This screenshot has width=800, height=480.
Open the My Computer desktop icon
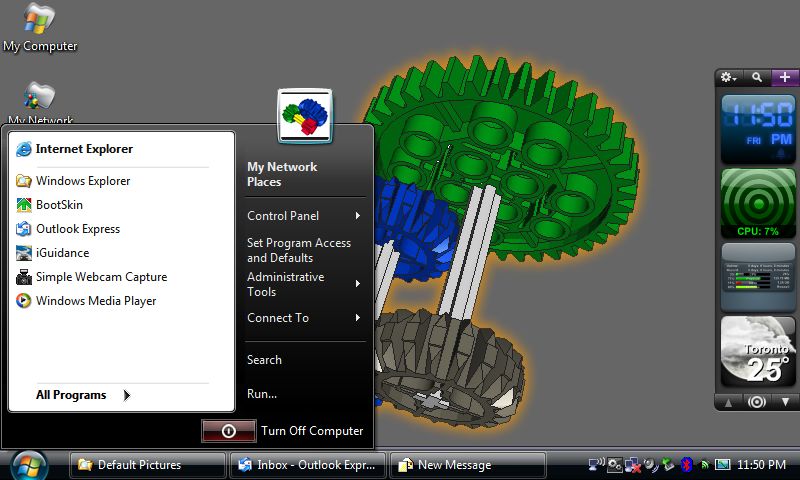(x=40, y=28)
